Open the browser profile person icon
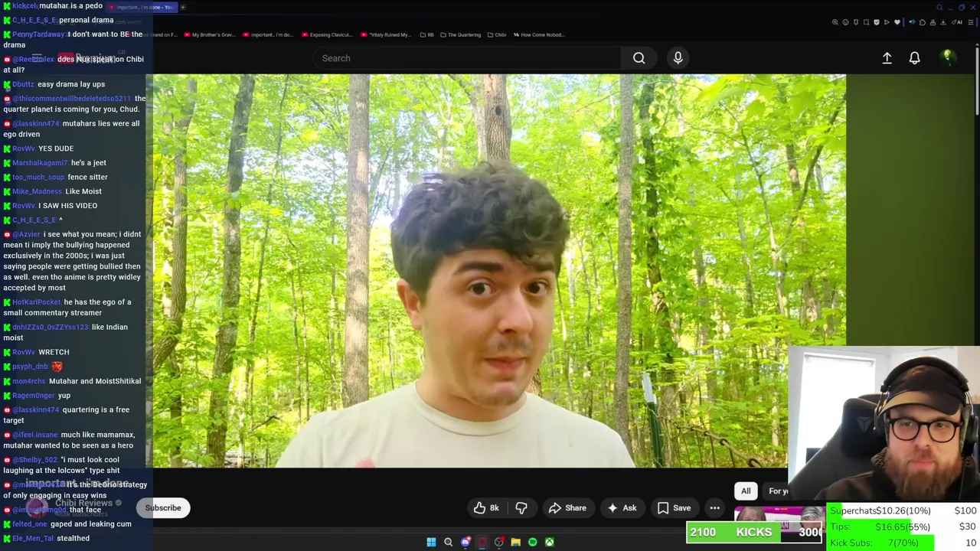The height and width of the screenshot is (551, 980). pyautogui.click(x=933, y=22)
